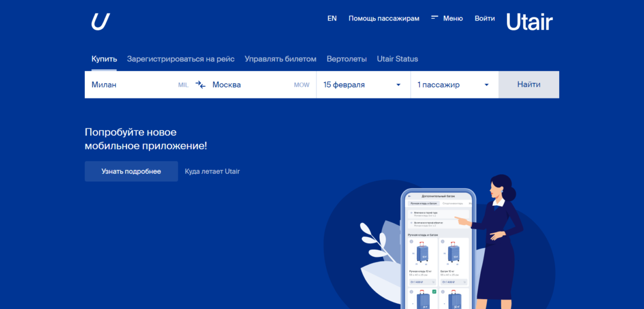Click the Узнать подробнее button
The width and height of the screenshot is (644, 309).
(131, 171)
